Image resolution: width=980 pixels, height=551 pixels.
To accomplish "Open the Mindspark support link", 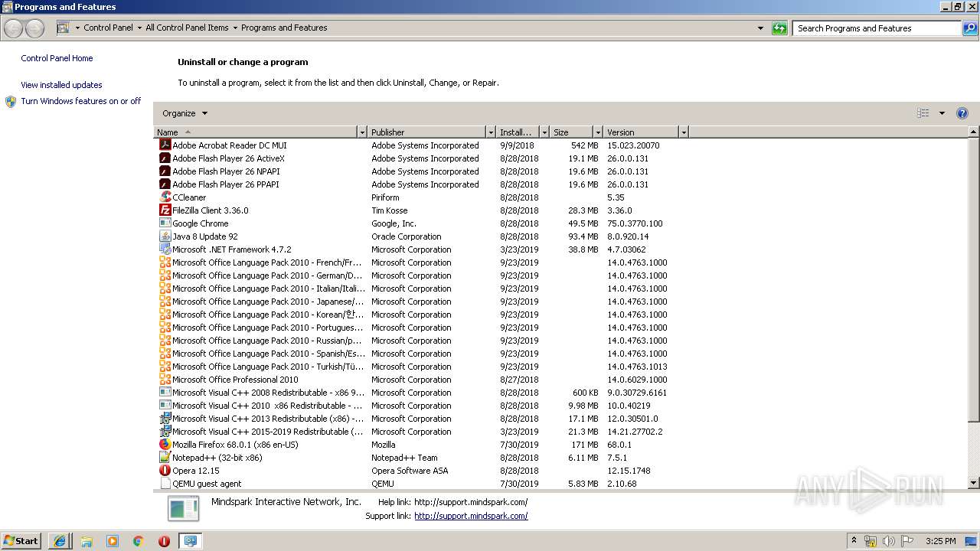I will (471, 516).
